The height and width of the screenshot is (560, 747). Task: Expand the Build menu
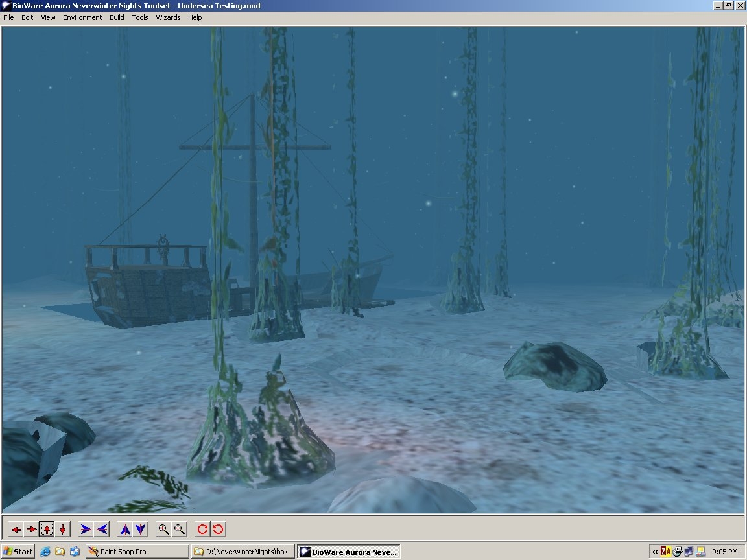tap(117, 17)
